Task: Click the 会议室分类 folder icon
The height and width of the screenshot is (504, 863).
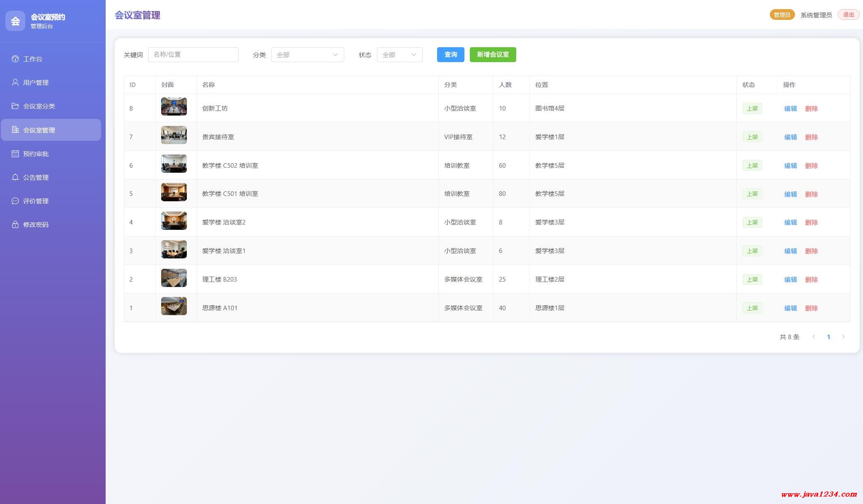Action: click(x=15, y=106)
